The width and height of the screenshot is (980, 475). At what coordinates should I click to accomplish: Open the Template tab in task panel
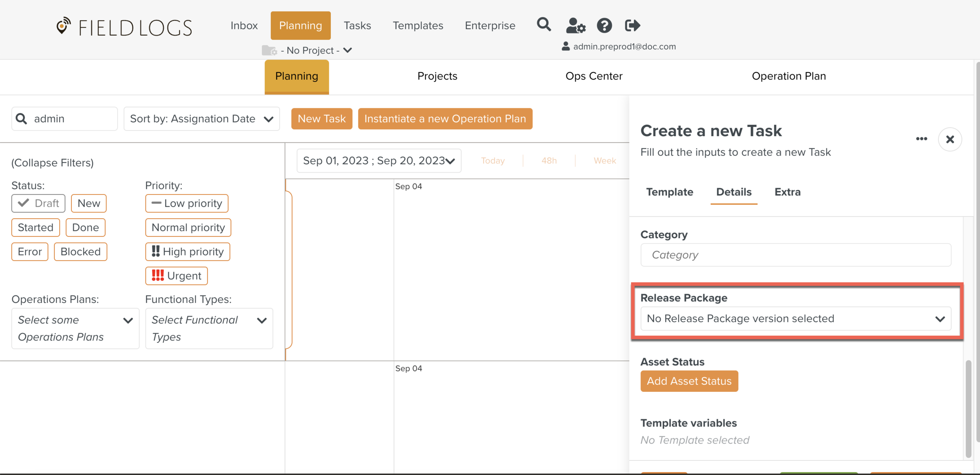[x=670, y=192]
